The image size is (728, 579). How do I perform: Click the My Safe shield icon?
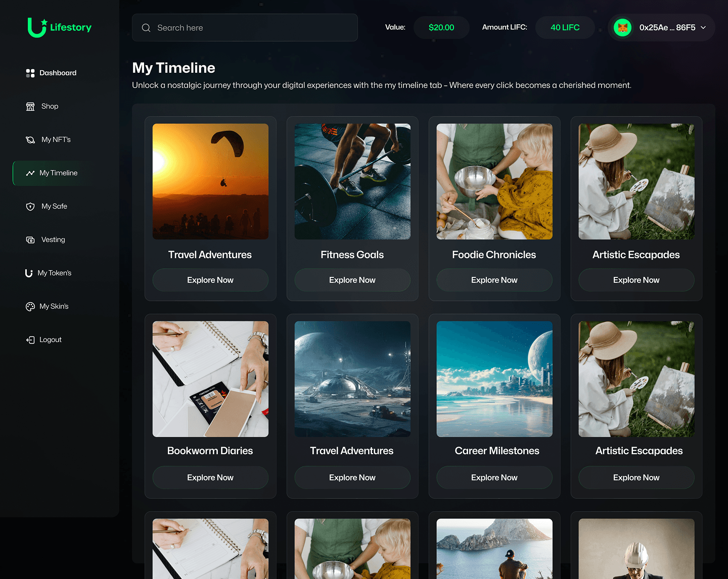[x=30, y=206]
